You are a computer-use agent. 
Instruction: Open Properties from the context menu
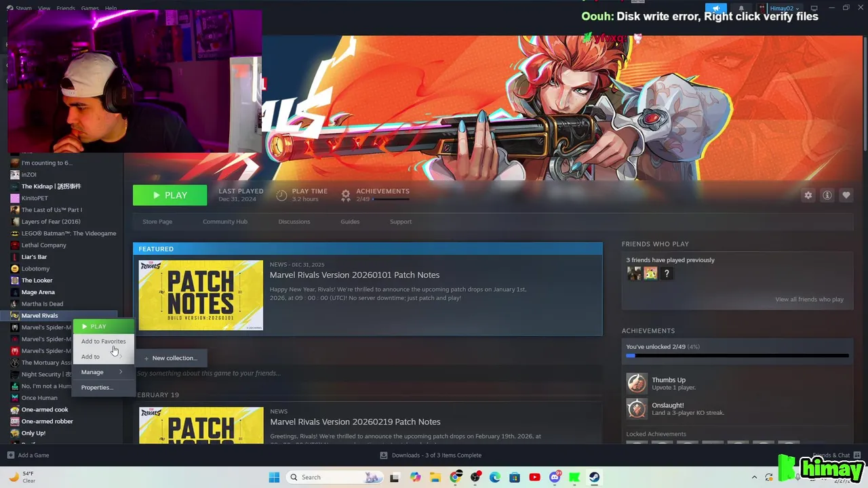(x=102, y=388)
